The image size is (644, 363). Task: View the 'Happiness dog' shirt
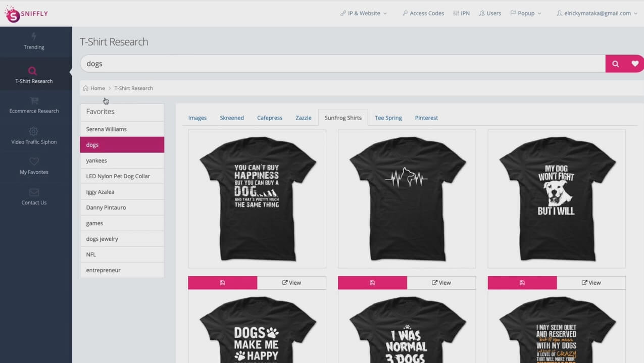[x=291, y=283]
